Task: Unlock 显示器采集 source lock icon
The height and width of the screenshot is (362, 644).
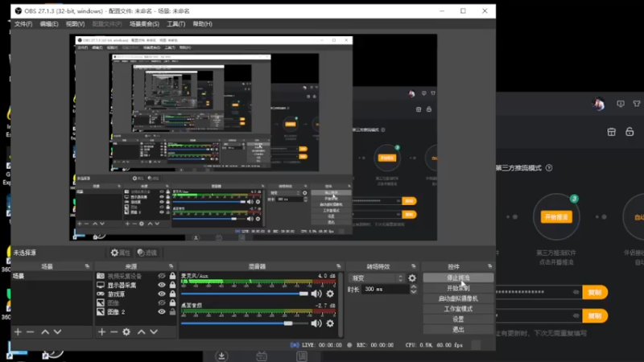Action: click(x=172, y=285)
